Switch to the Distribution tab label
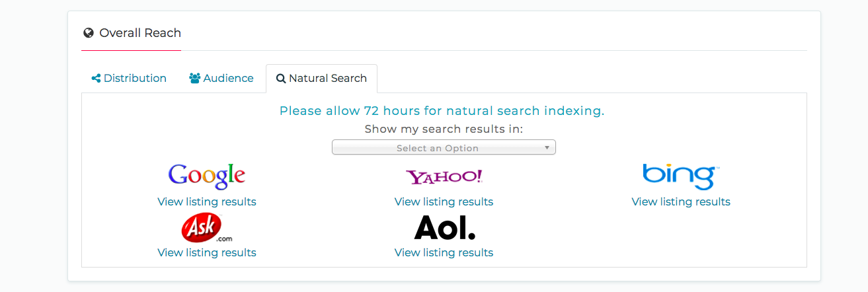The image size is (868, 292). pos(135,78)
